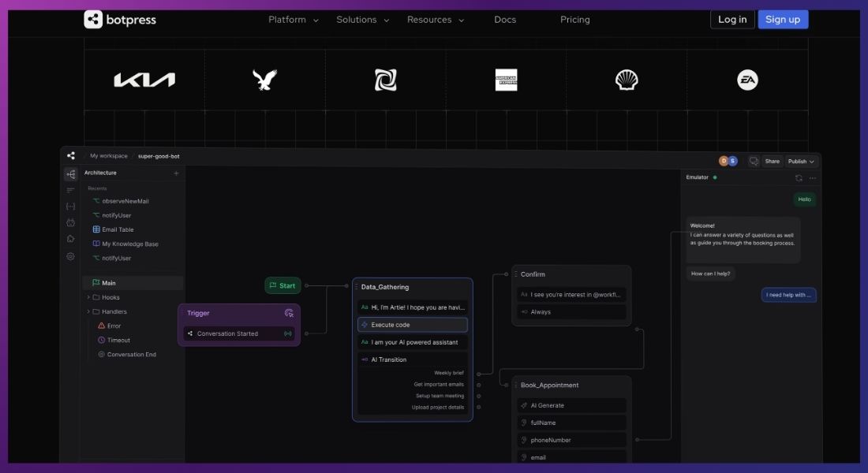Select 'Hi, I'm Artie!' text card
868x473 pixels.
[x=413, y=307]
